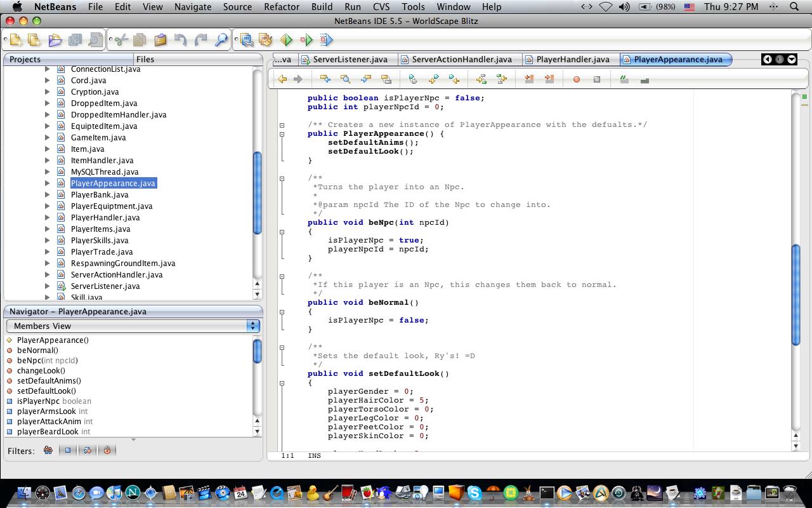
Task: Click the editor Back arrow icon
Action: tap(282, 79)
